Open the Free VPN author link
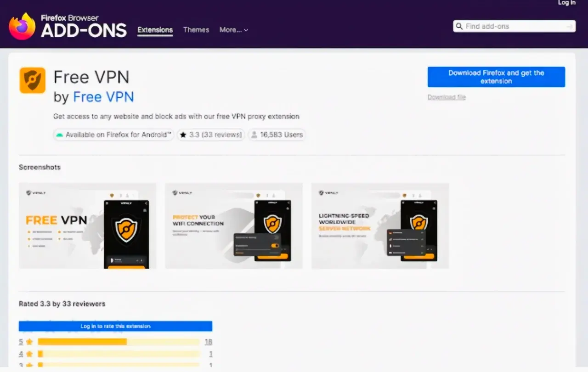The height and width of the screenshot is (372, 588). (103, 97)
